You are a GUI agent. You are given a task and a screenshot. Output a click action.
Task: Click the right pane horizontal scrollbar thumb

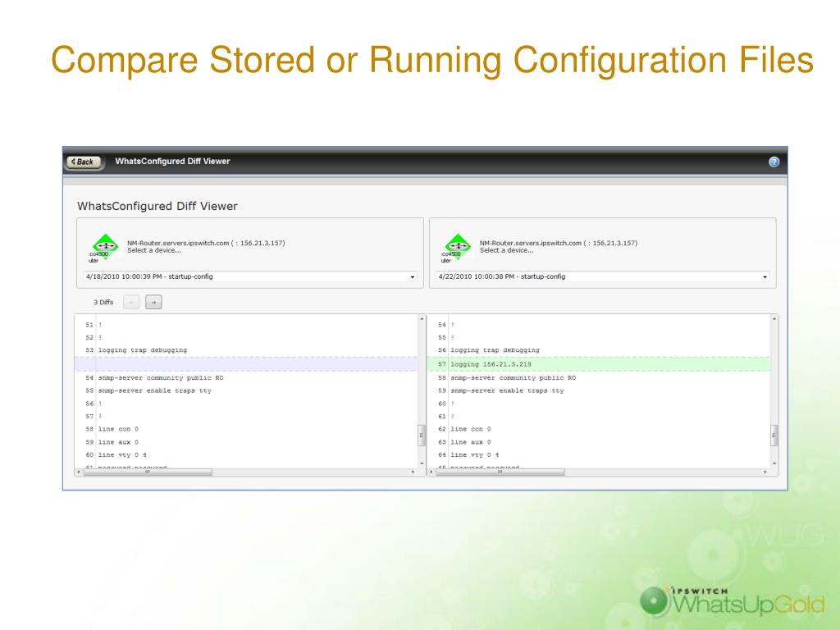point(500,472)
